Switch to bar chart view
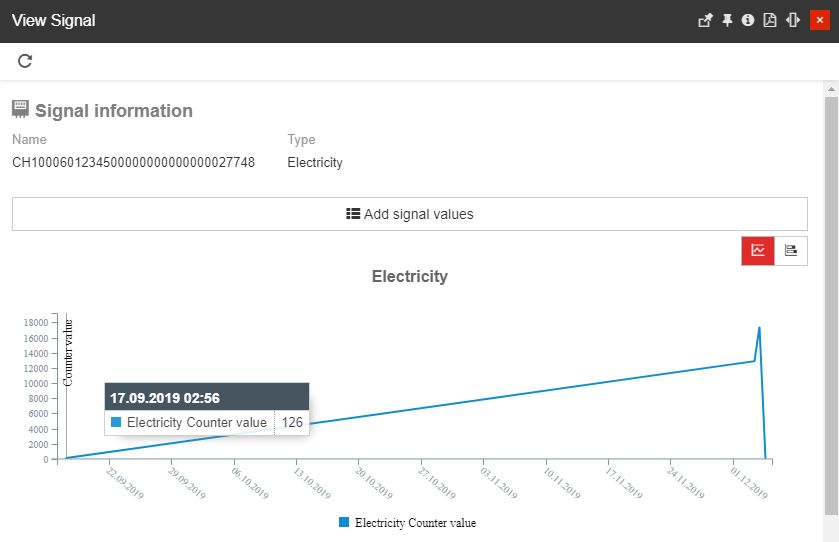Screen dimensions: 839x542 coord(791,251)
